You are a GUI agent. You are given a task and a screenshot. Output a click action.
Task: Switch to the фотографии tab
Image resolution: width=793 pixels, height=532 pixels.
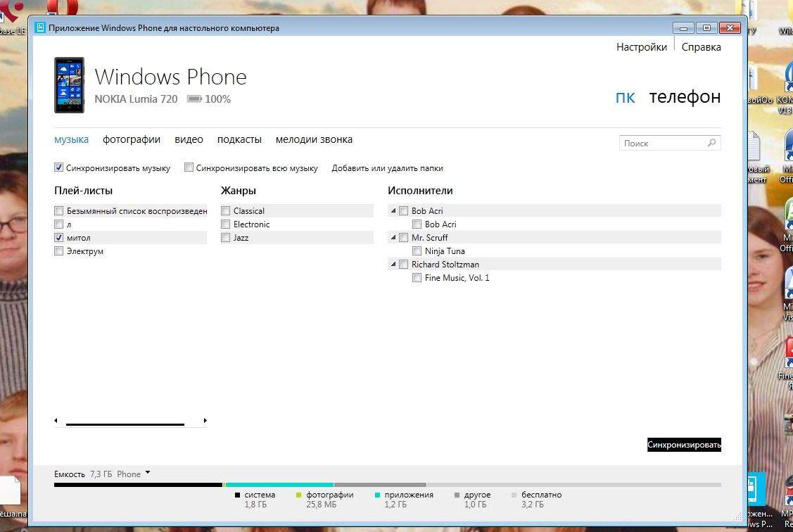coord(132,139)
